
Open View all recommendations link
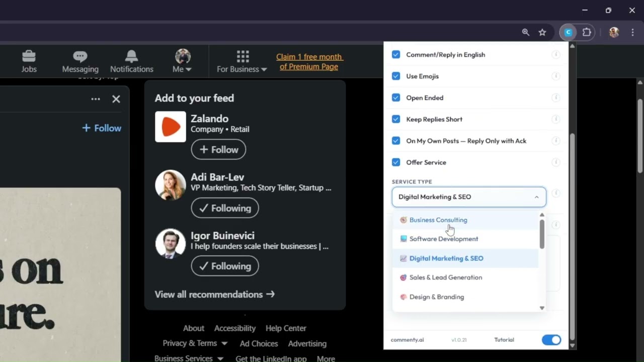[215, 294]
